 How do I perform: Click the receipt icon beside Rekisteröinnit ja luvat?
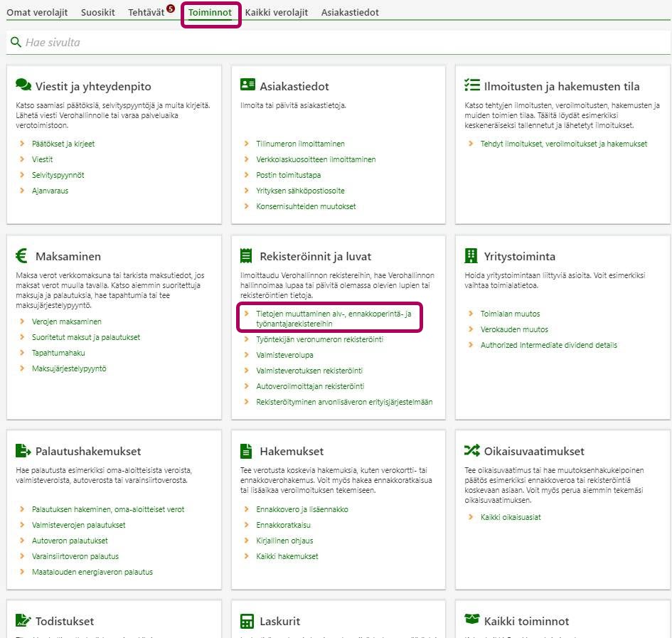coord(247,255)
